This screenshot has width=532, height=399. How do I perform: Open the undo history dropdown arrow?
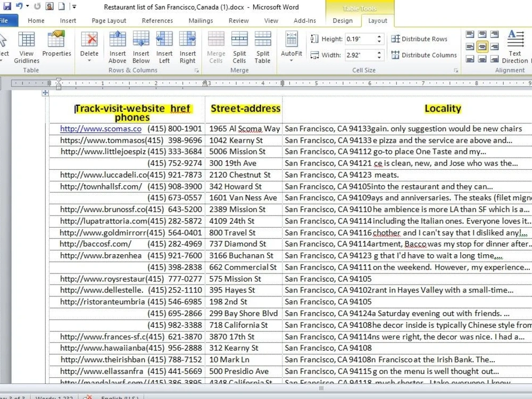(28, 6)
